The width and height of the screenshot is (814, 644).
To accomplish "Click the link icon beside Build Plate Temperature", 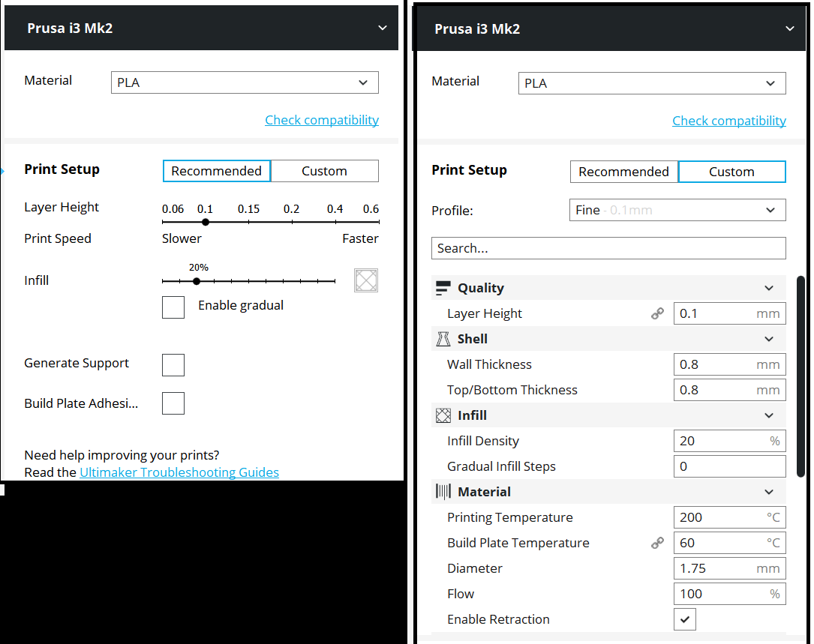I will 657,543.
